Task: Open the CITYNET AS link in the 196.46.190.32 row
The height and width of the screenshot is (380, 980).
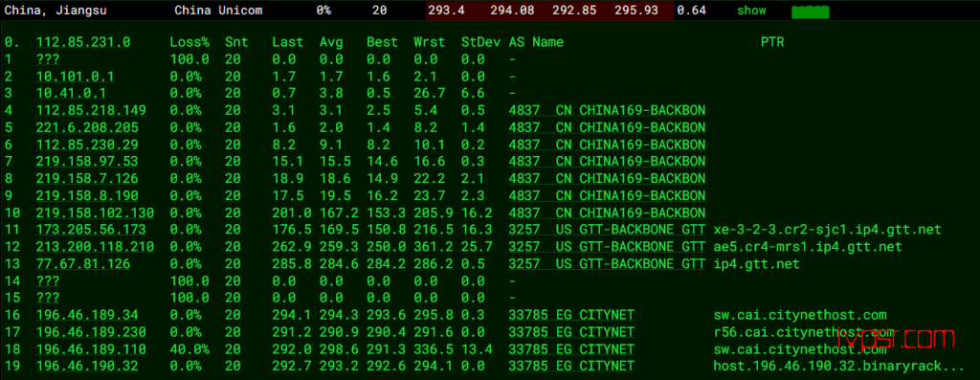Action: point(571,366)
